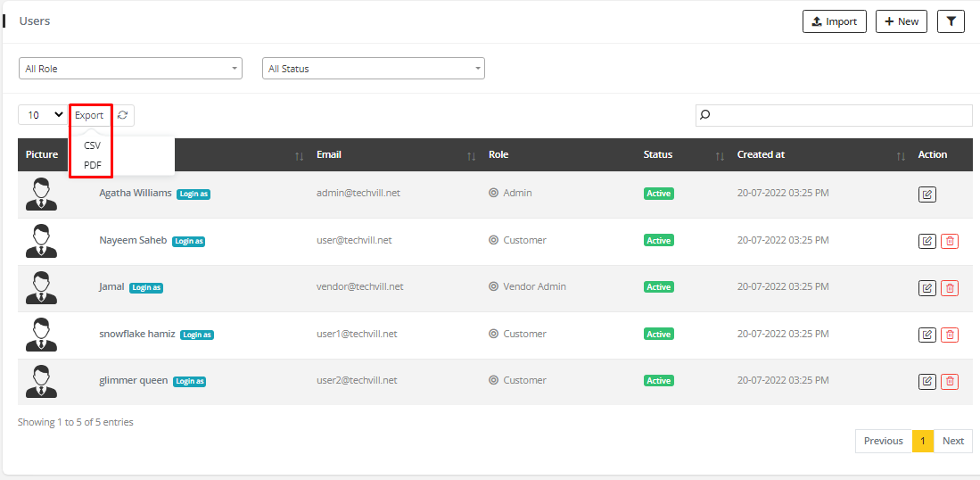This screenshot has width=980, height=480.
Task: Click Agatha Williams name text
Action: point(135,193)
